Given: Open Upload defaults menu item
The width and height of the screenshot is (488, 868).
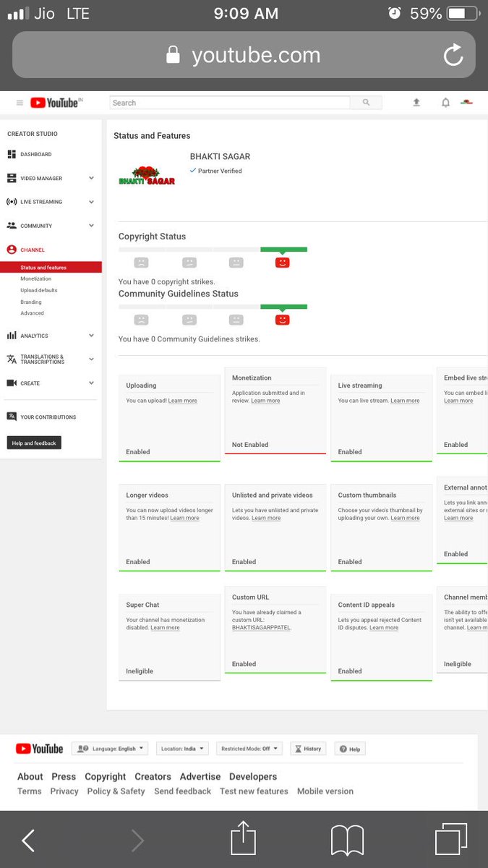Looking at the screenshot, I should (39, 290).
